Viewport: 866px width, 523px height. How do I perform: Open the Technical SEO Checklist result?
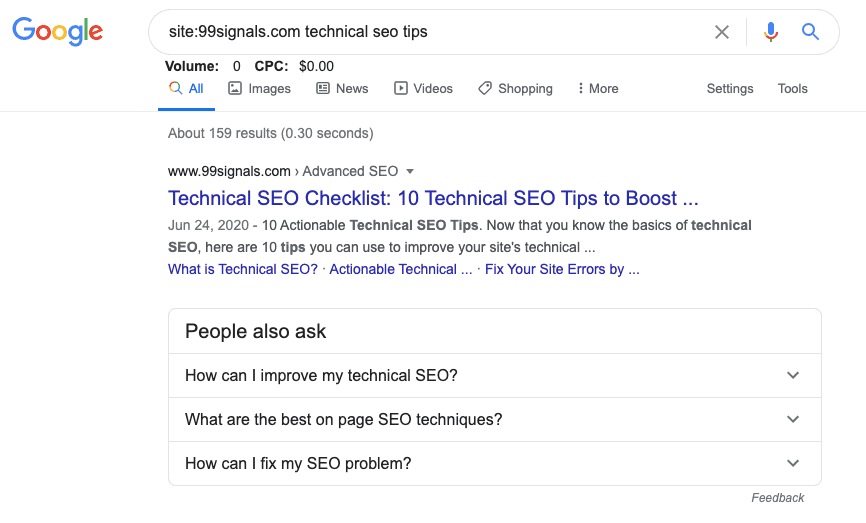tap(433, 198)
